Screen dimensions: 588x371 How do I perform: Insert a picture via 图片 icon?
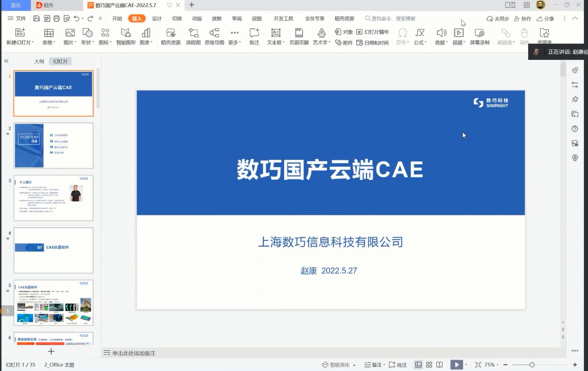(x=69, y=37)
